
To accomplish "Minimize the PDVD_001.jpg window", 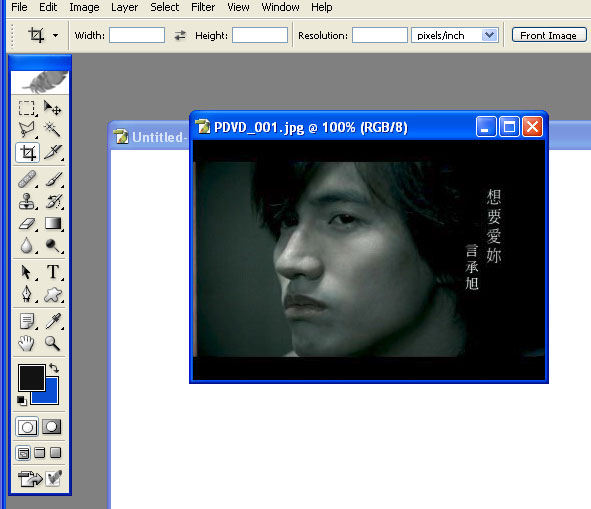I will 486,127.
